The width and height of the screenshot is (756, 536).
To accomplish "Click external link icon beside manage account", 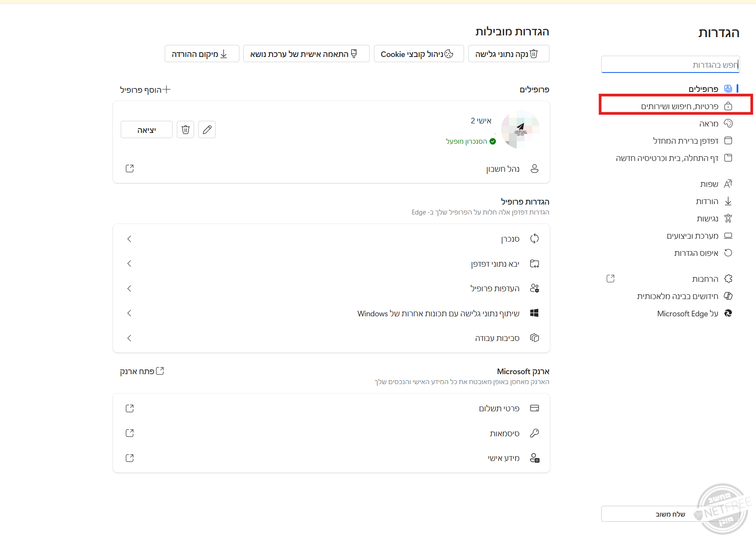I will tap(129, 168).
